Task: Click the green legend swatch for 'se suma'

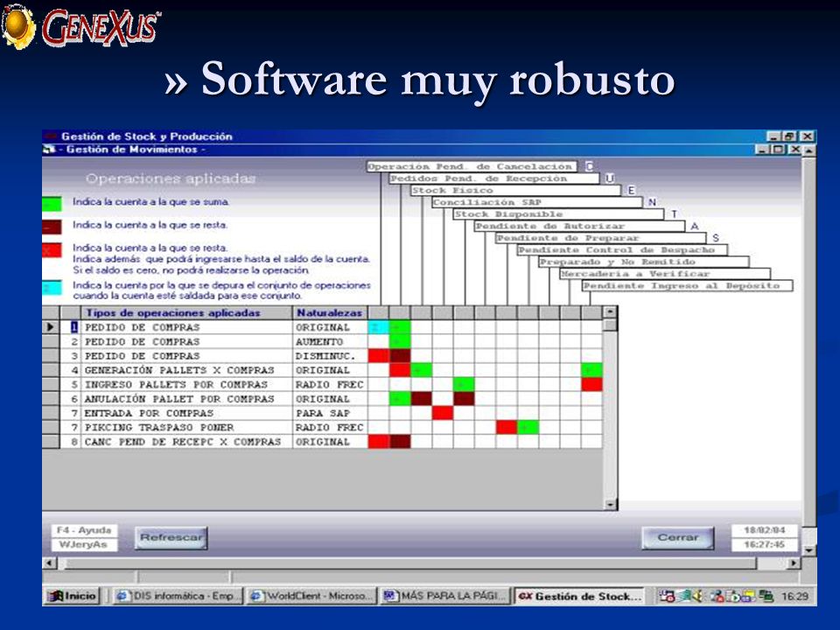Action: pyautogui.click(x=52, y=204)
